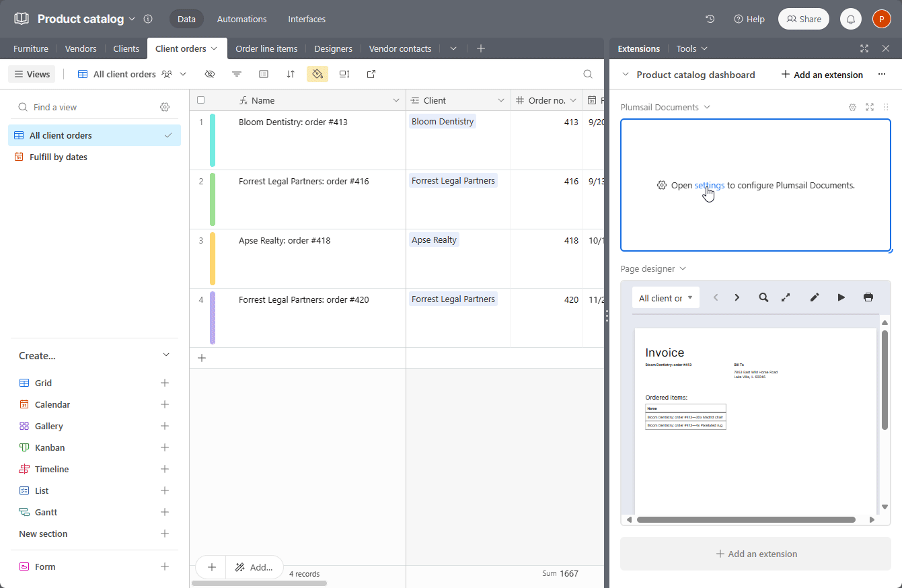Open the Page designer view selector

pos(666,297)
